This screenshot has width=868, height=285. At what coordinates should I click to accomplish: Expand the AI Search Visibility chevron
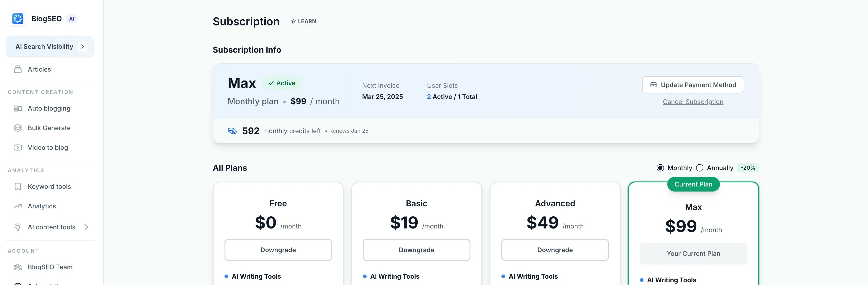coord(82,47)
